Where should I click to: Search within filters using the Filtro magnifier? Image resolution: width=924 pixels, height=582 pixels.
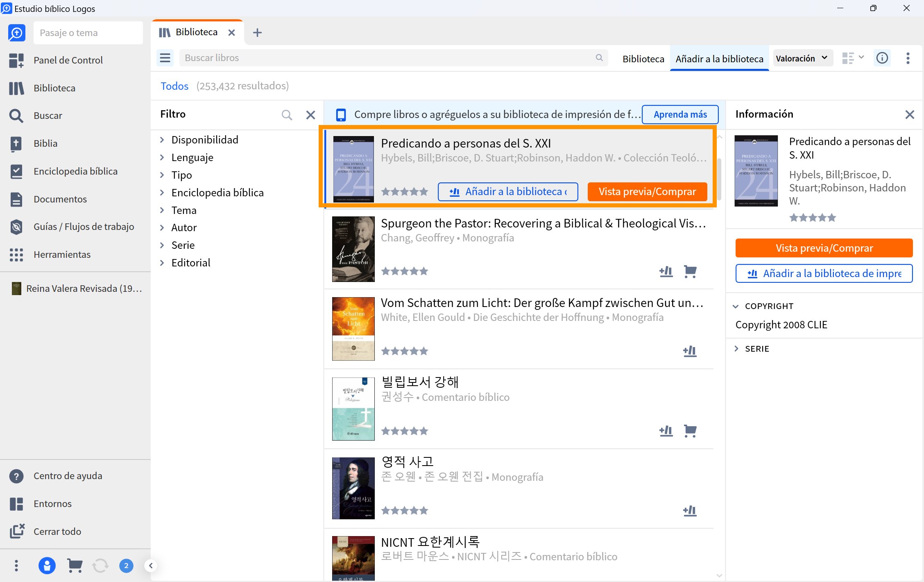(287, 115)
